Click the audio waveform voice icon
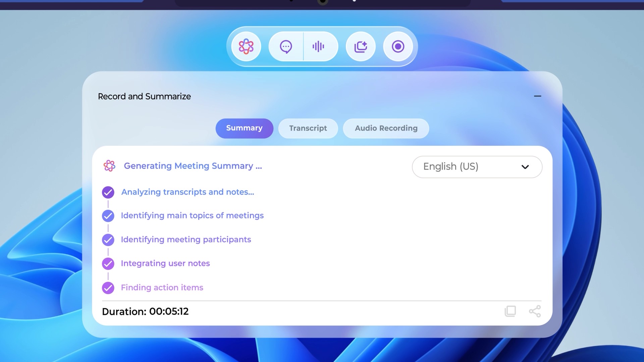The width and height of the screenshot is (644, 362). tap(318, 47)
